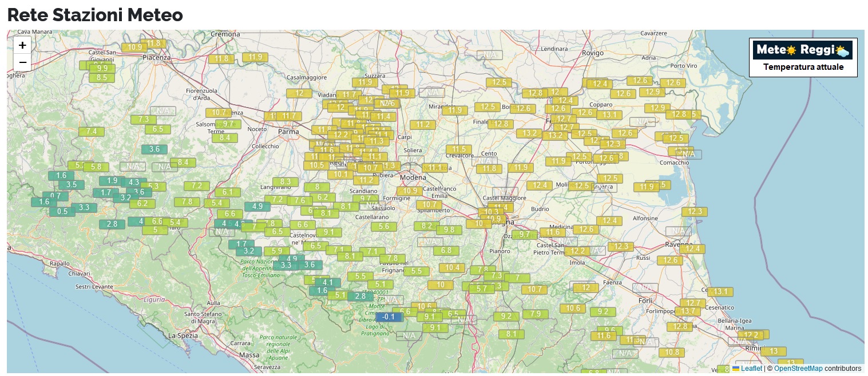Image resolution: width=868 pixels, height=376 pixels.
Task: Open the 0.7 temperature station marker
Action: tap(56, 196)
